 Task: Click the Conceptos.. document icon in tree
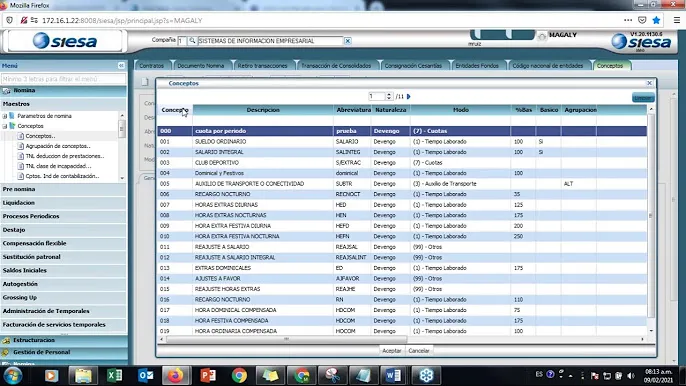[x=21, y=136]
